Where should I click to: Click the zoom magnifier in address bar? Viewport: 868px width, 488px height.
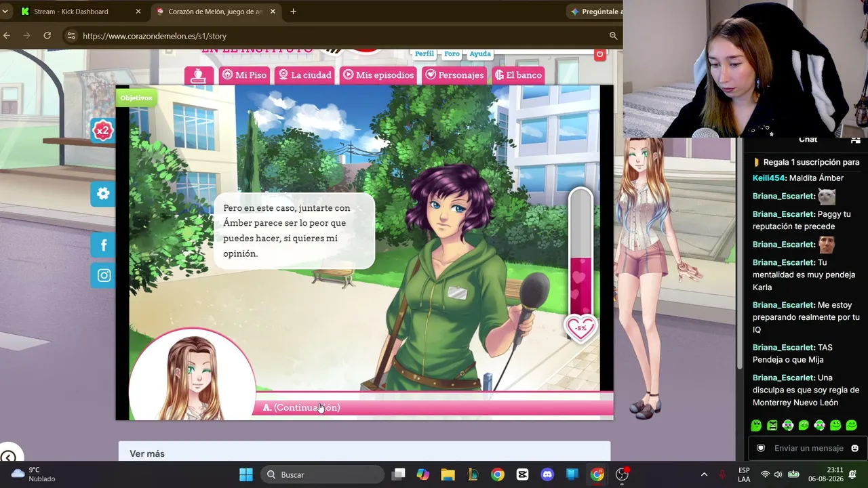pyautogui.click(x=613, y=36)
